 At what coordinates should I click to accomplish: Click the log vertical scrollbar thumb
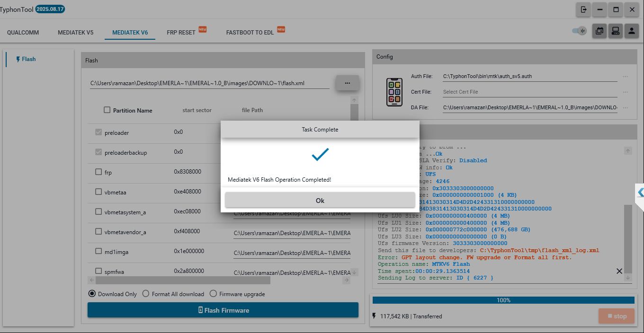tap(628, 239)
